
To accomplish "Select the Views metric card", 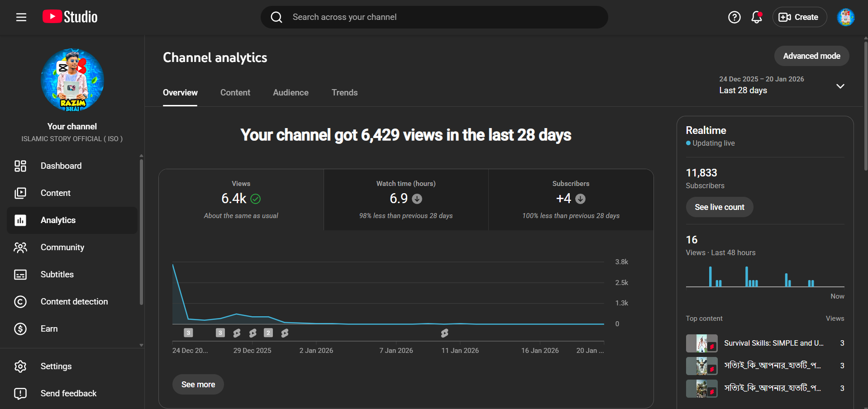I will (x=241, y=200).
